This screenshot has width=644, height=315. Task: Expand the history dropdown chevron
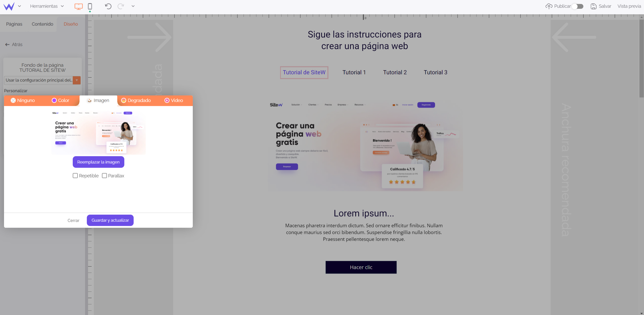click(x=133, y=6)
